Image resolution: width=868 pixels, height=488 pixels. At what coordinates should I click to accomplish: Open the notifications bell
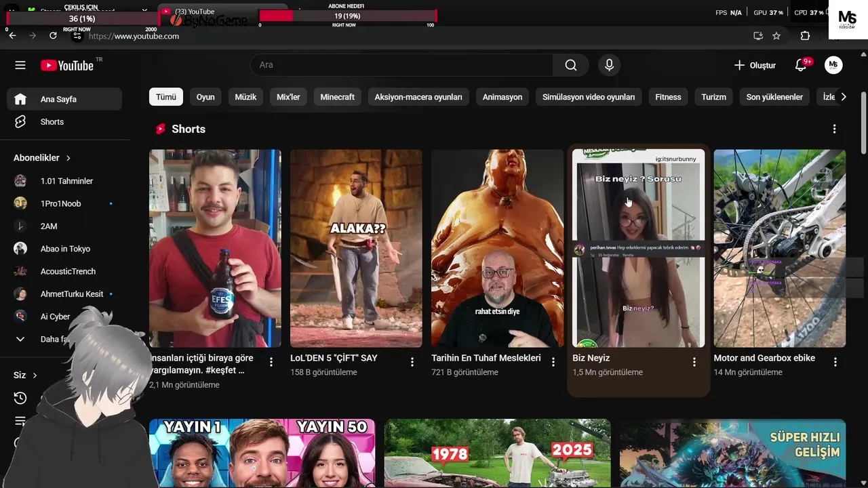point(802,65)
